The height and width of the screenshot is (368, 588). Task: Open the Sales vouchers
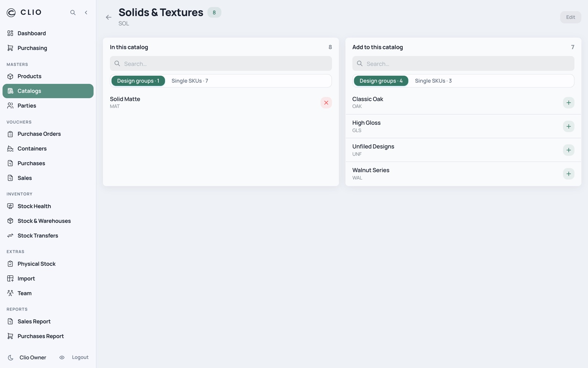(48, 178)
